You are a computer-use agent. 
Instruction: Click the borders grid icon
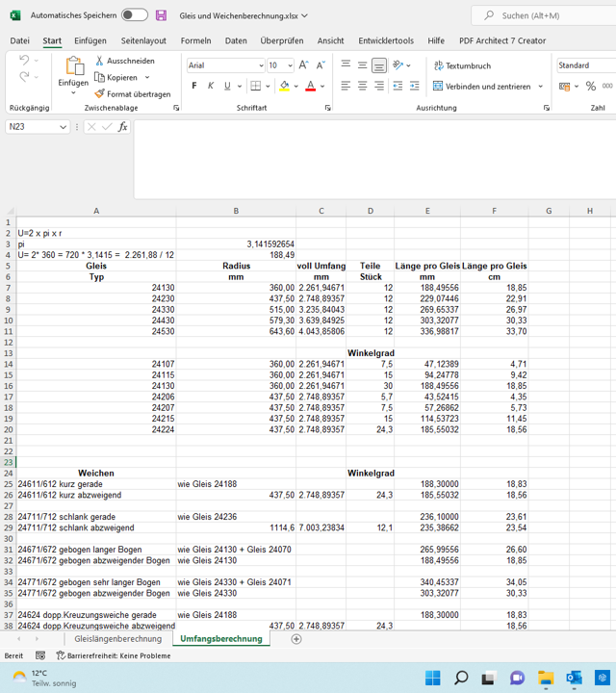pos(256,86)
